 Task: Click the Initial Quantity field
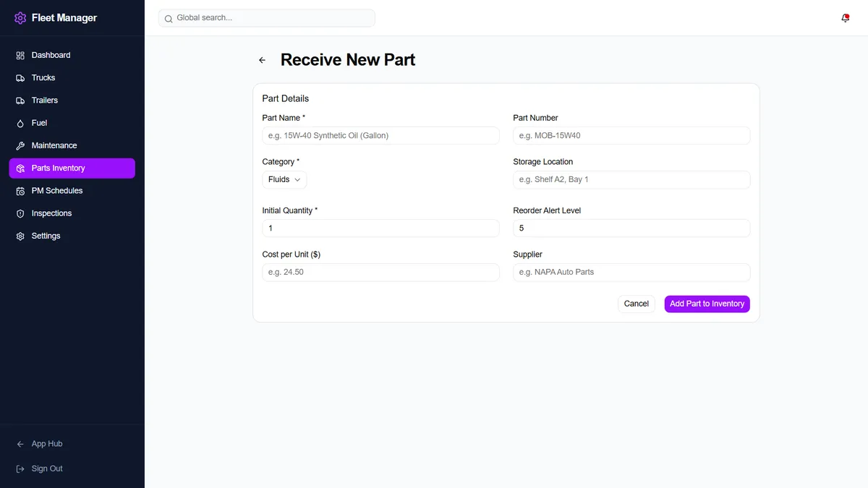[x=380, y=228]
